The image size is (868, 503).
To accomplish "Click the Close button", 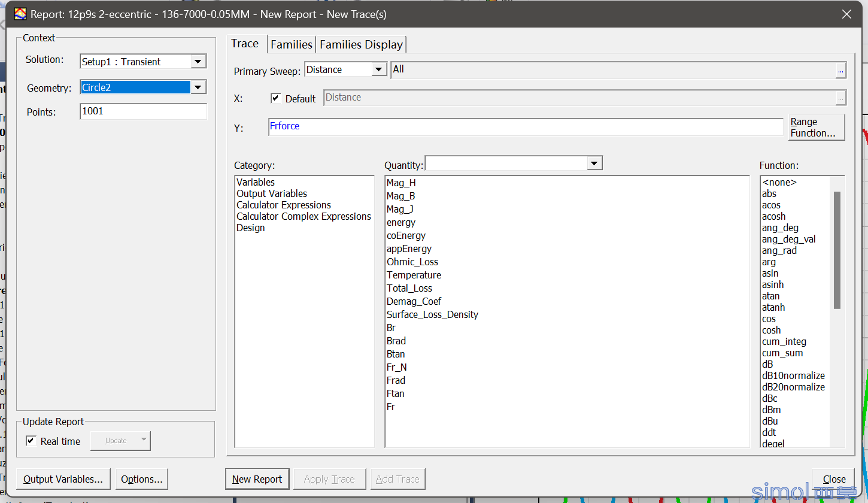I will point(834,479).
